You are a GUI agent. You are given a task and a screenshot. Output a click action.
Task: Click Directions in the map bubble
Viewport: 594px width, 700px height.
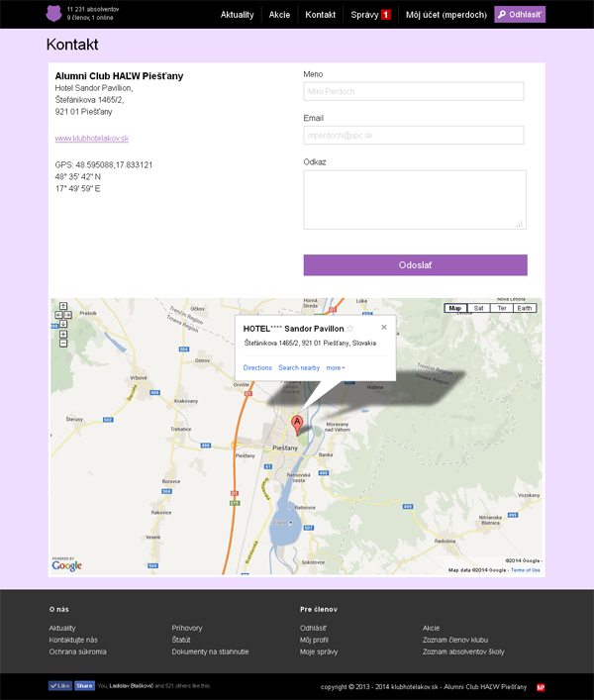(257, 368)
